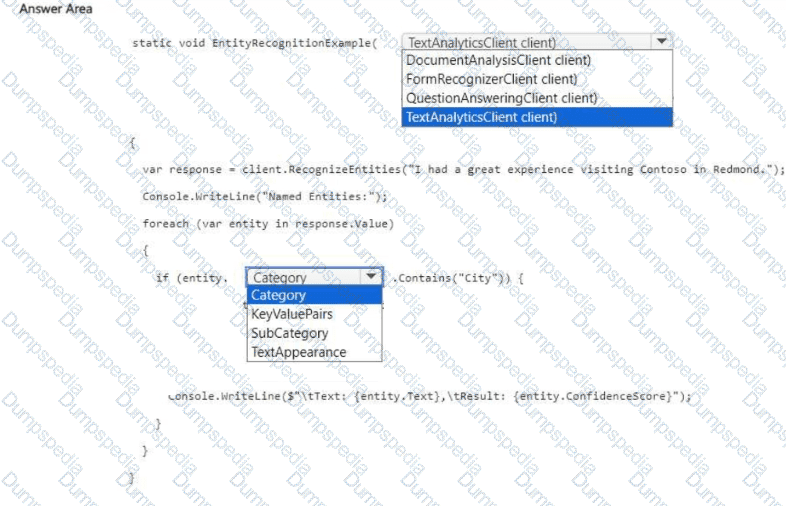786x506 pixels.
Task: Click the foreach entity loop line
Action: (x=267, y=223)
